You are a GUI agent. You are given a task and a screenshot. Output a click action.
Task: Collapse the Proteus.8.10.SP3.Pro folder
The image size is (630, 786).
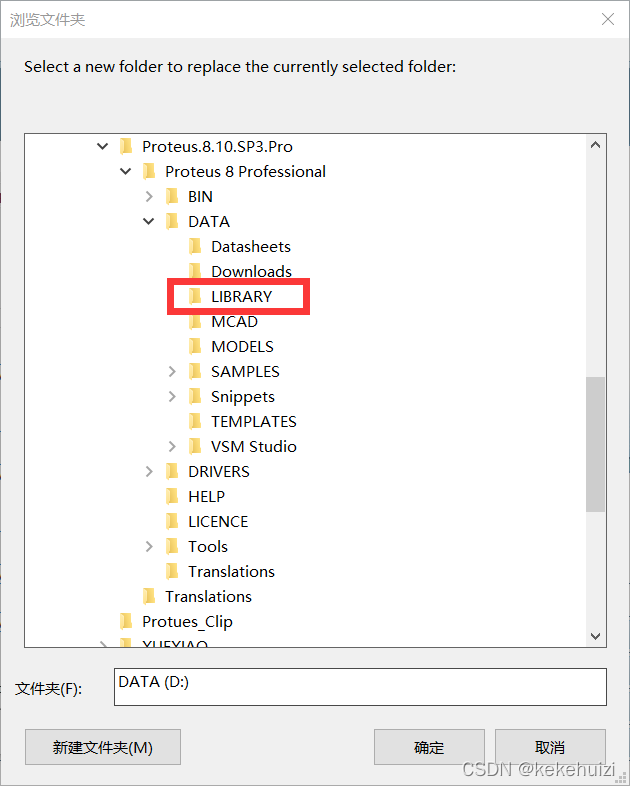click(x=102, y=146)
